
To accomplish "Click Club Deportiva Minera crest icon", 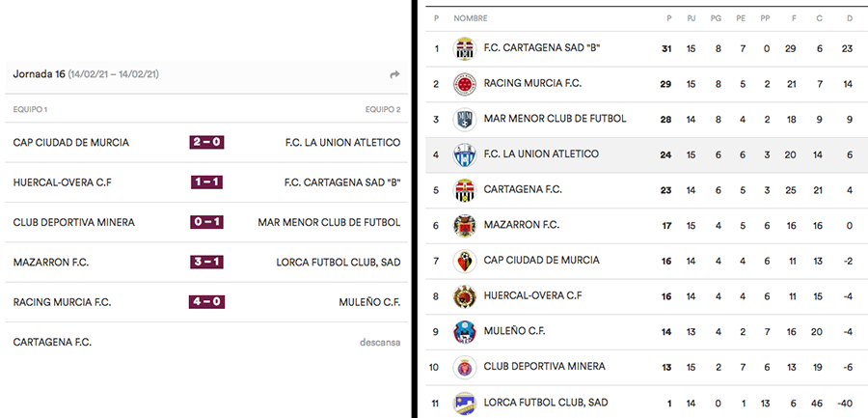I will pyautogui.click(x=464, y=367).
